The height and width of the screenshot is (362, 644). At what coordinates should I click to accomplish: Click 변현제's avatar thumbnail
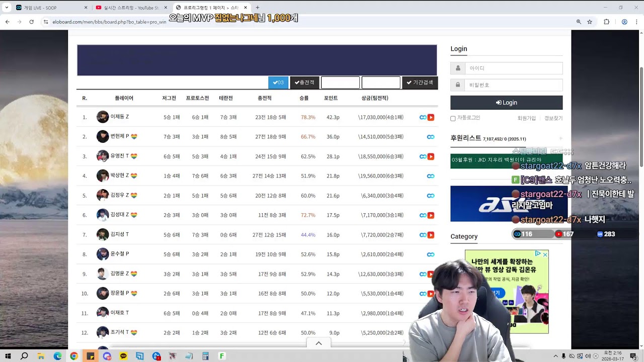(x=103, y=136)
